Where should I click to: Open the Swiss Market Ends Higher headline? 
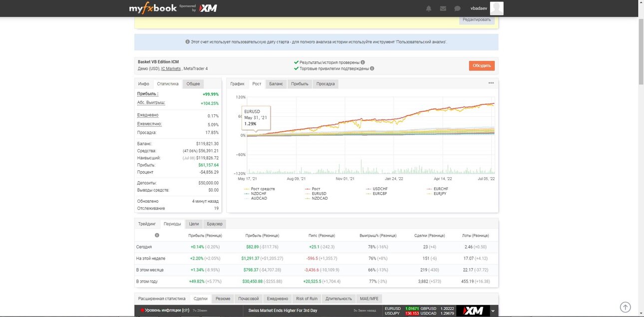click(x=283, y=311)
